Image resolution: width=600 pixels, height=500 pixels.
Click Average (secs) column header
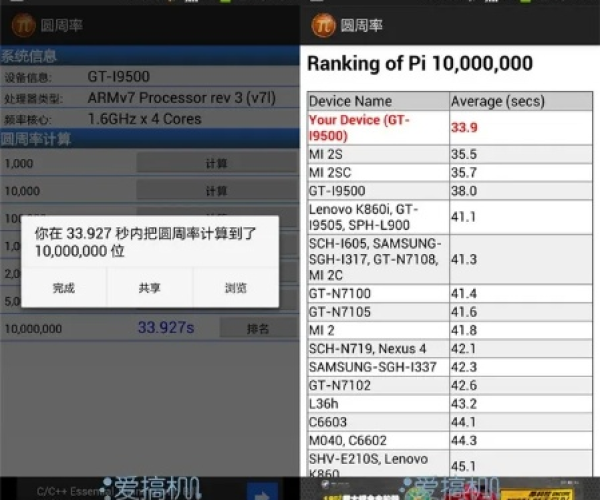pyautogui.click(x=521, y=101)
